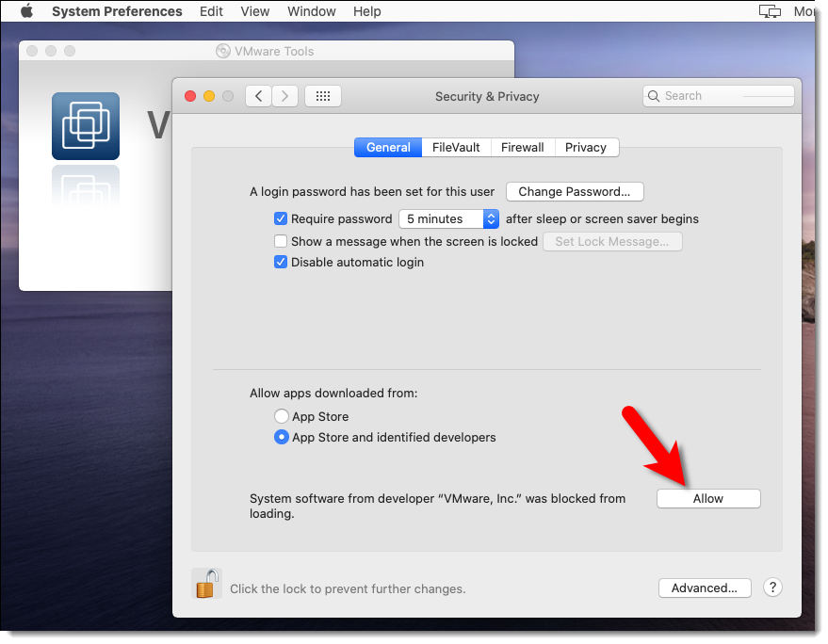Click 'Click the lock to prevent further changes' text

tap(348, 589)
